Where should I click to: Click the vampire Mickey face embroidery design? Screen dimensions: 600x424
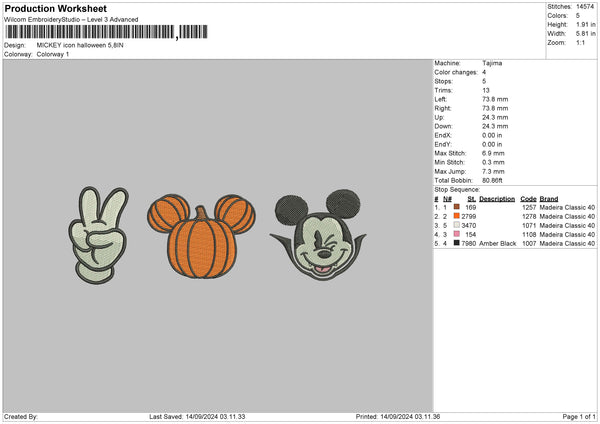click(x=318, y=235)
